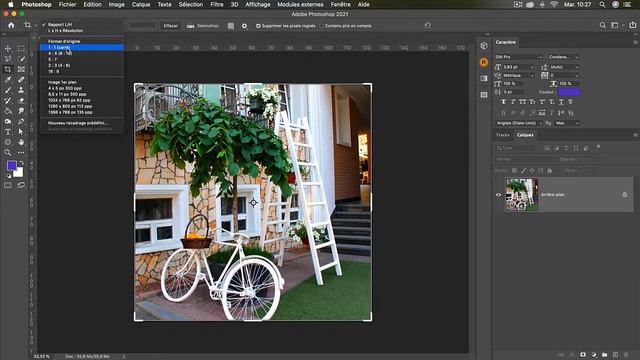Click the Arrière-plan layer thumbnail
The image size is (640, 360).
(522, 194)
